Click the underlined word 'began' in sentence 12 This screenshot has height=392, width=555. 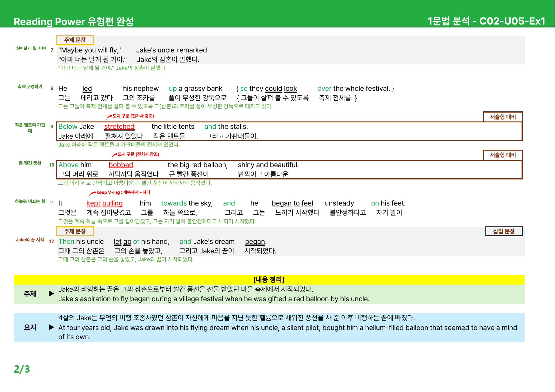point(255,242)
